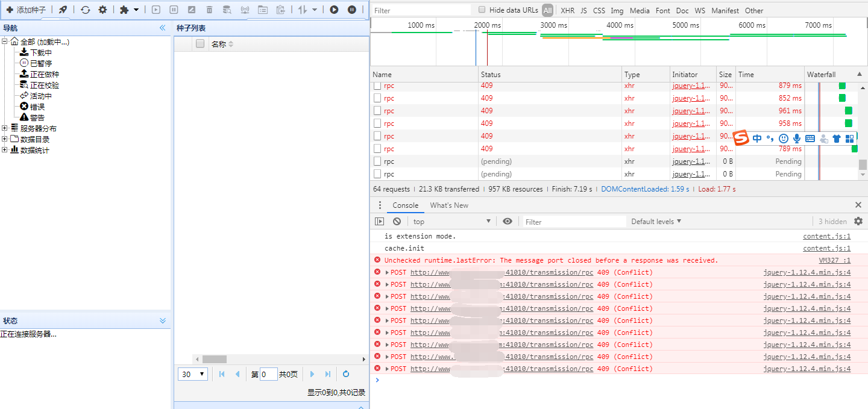Click Sogou IME microphone voice input icon
The height and width of the screenshot is (409, 868).
point(797,139)
